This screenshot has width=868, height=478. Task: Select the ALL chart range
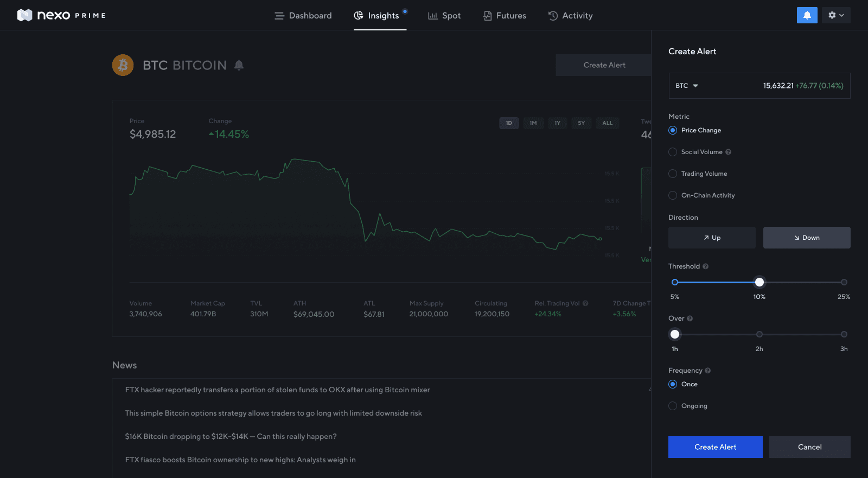608,123
